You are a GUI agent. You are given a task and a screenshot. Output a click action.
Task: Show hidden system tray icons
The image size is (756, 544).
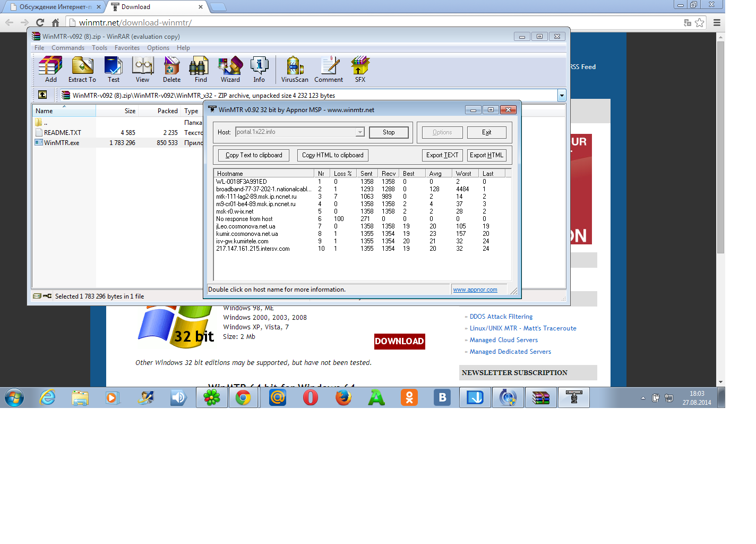pos(643,398)
